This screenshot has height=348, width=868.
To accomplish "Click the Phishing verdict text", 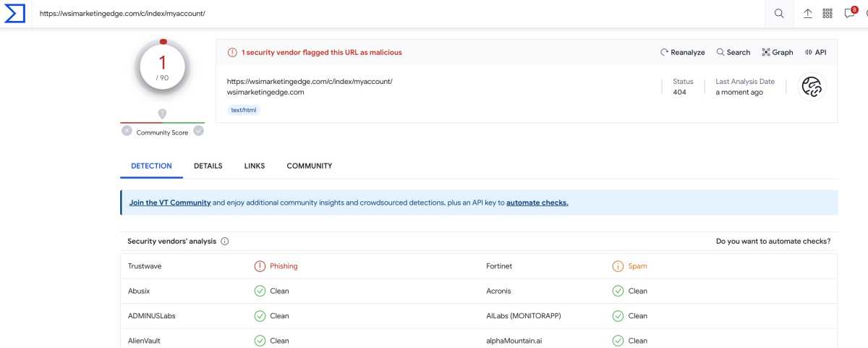I will 284,266.
